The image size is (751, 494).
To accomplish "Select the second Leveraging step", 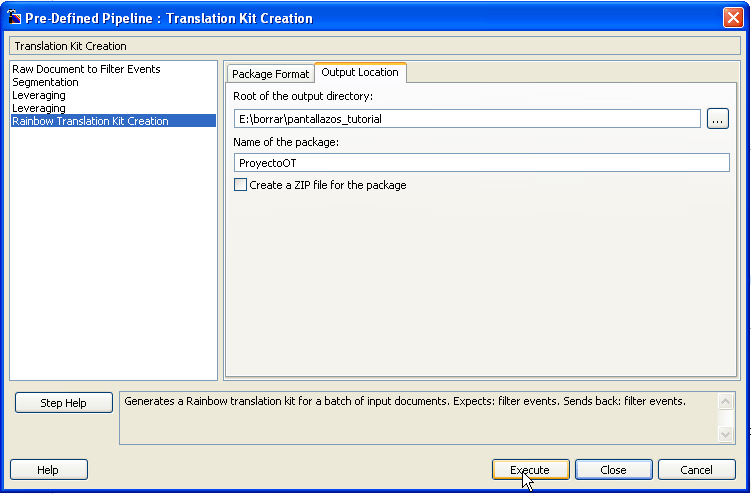I will [38, 108].
